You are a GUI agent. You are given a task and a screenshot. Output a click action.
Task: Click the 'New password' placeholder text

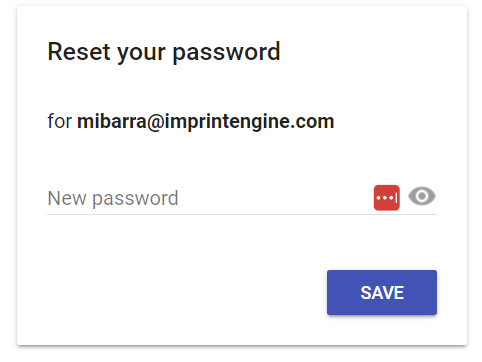click(x=113, y=199)
